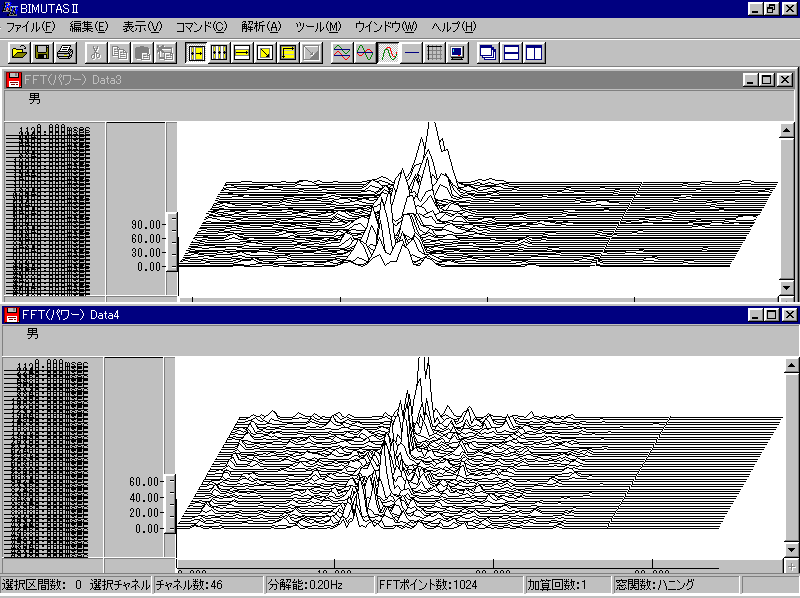The width and height of the screenshot is (800, 598).
Task: Open the 解析(A) analysis menu
Action: [x=261, y=26]
